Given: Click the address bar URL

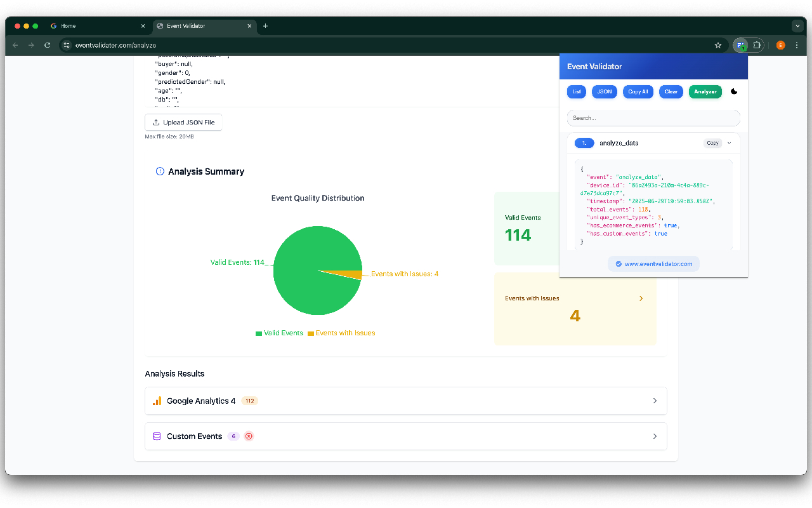Looking at the screenshot, I should coord(115,45).
